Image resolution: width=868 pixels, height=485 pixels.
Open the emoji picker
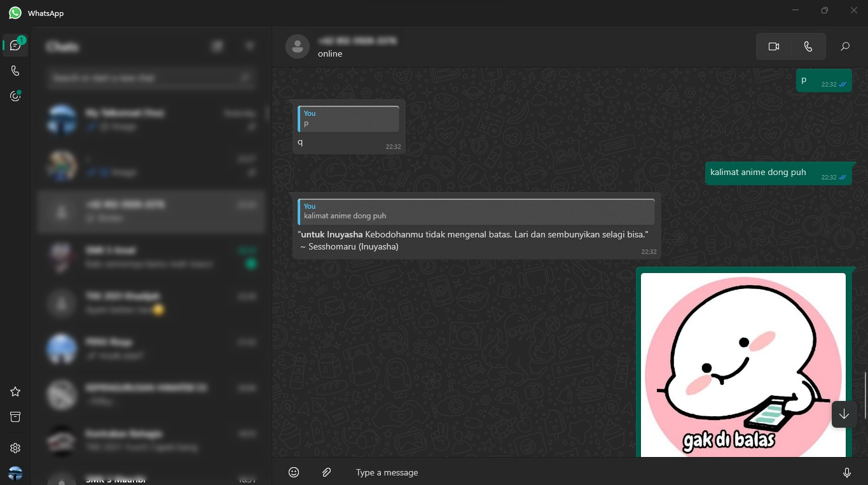click(294, 472)
